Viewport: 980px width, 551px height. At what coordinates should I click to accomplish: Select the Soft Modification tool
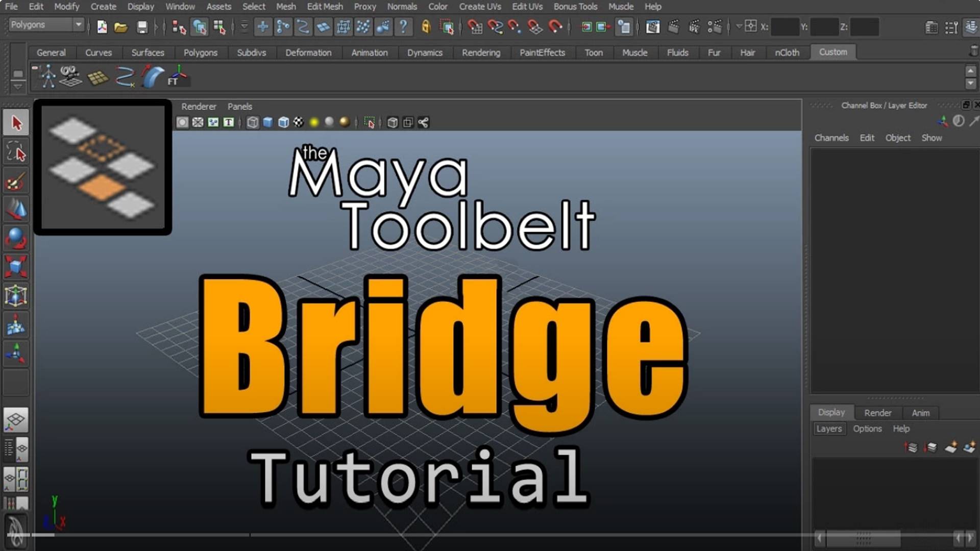16,325
